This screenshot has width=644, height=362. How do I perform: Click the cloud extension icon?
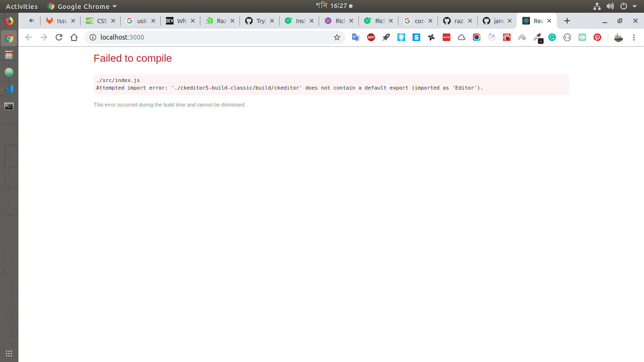pyautogui.click(x=461, y=37)
